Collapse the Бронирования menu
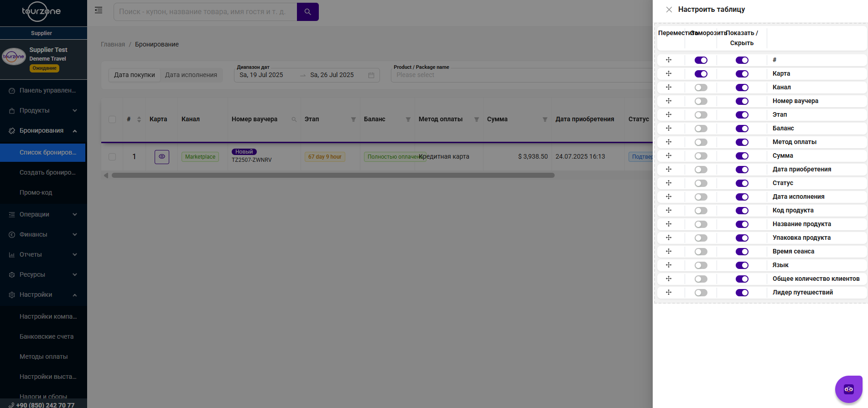This screenshot has width=868, height=408. tap(43, 130)
